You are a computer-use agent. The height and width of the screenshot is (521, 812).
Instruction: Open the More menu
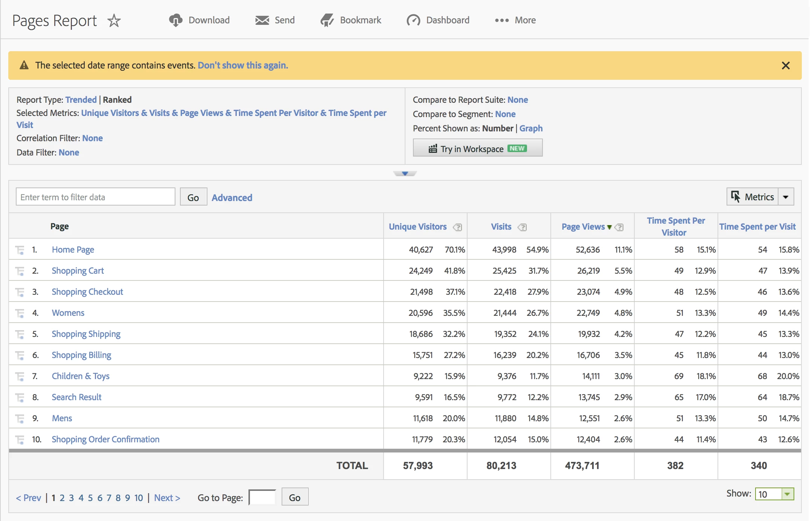click(515, 20)
